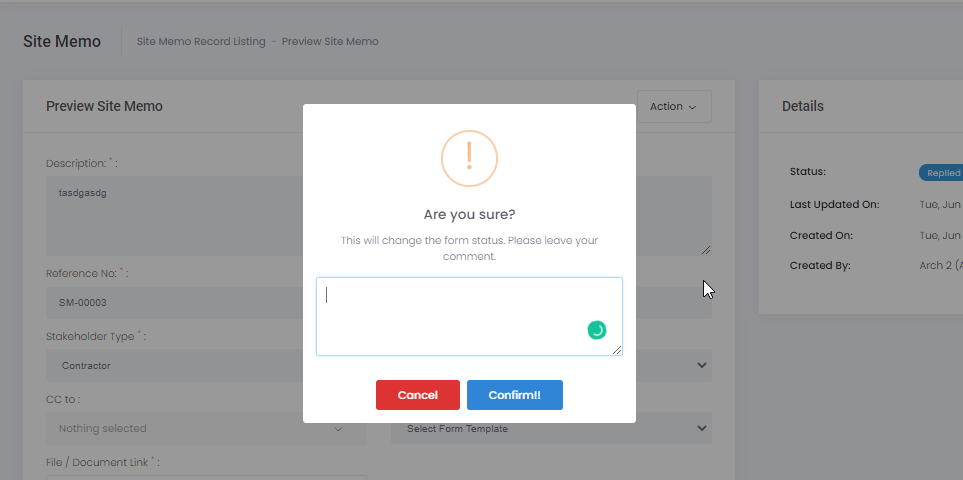This screenshot has width=963, height=480.
Task: Confirm the status change with Confirm!!
Action: (x=514, y=395)
